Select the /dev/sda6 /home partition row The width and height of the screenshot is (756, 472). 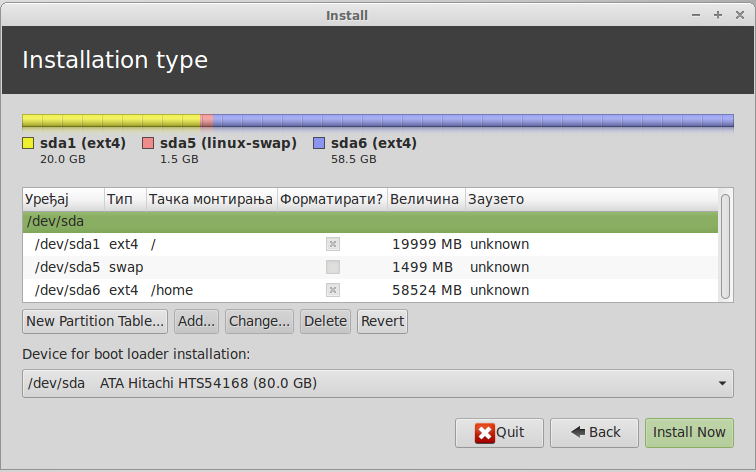200,290
